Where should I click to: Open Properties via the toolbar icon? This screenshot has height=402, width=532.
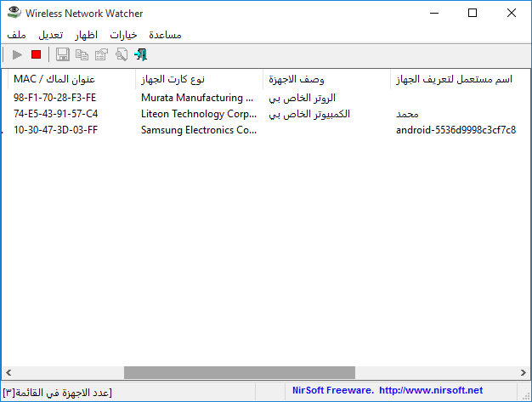[102, 54]
